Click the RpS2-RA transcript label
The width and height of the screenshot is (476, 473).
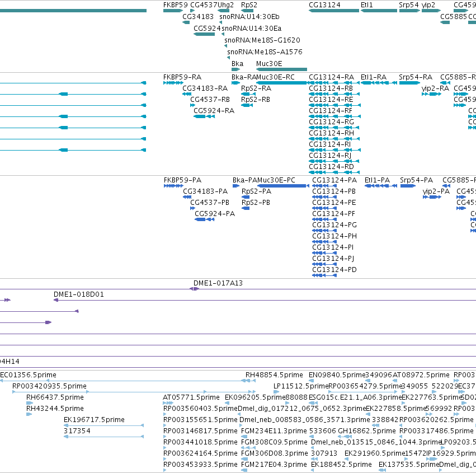click(256, 88)
